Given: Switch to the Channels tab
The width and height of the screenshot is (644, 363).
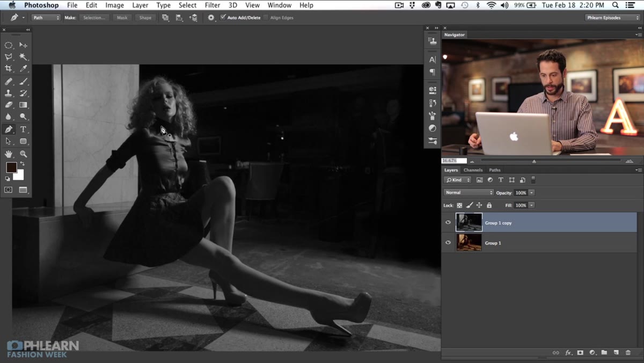Looking at the screenshot, I should click(473, 170).
